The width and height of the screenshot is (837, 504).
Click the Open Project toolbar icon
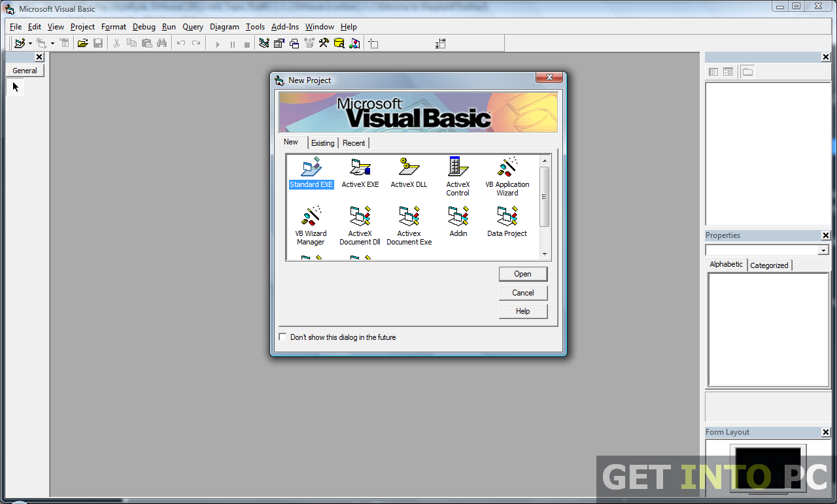coord(83,43)
